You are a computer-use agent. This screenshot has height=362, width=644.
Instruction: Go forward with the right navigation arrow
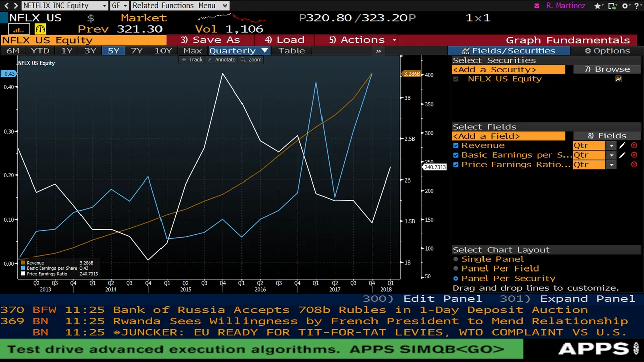pyautogui.click(x=15, y=6)
